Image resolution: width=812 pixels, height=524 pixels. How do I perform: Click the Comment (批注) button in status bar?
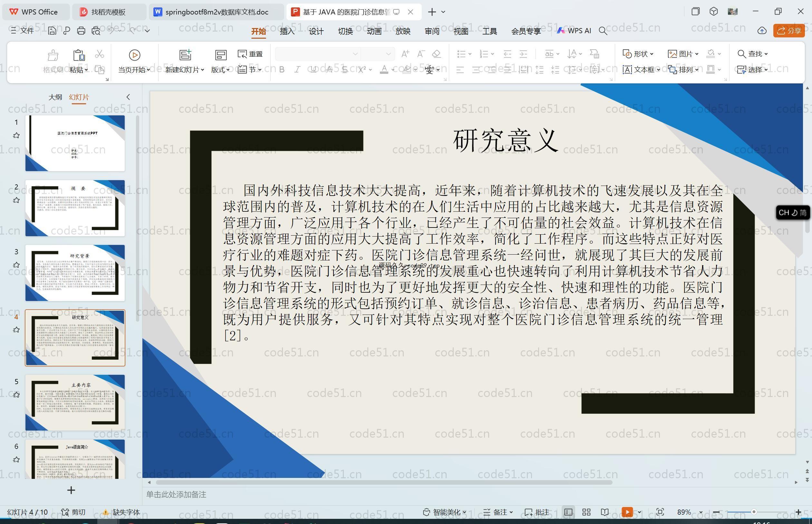(x=537, y=512)
